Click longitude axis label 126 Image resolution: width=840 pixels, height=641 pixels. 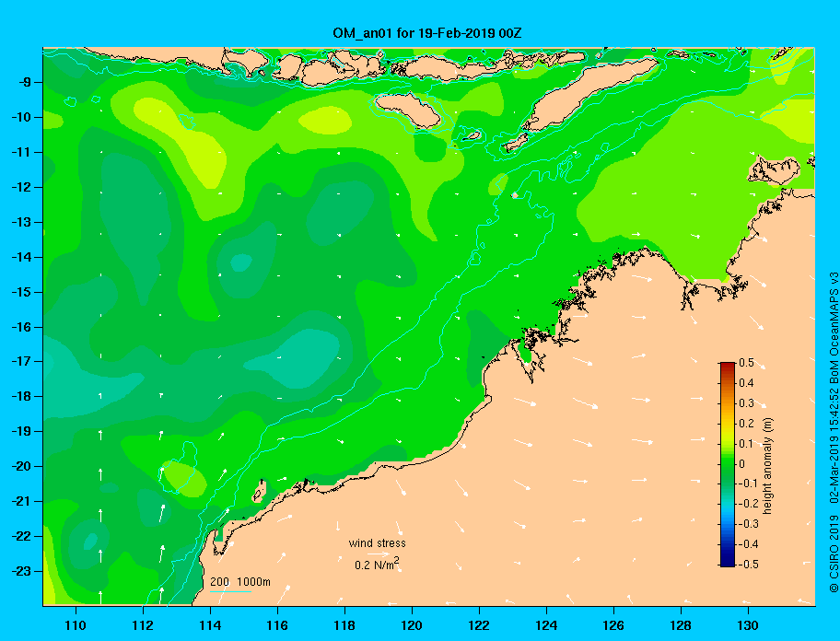613,625
